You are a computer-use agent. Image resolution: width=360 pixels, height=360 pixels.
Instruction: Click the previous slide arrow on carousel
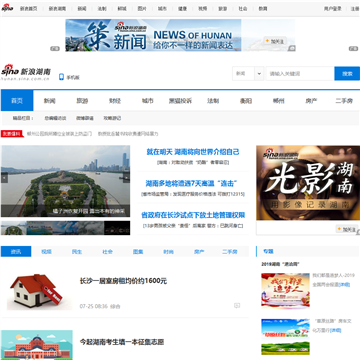(4, 178)
